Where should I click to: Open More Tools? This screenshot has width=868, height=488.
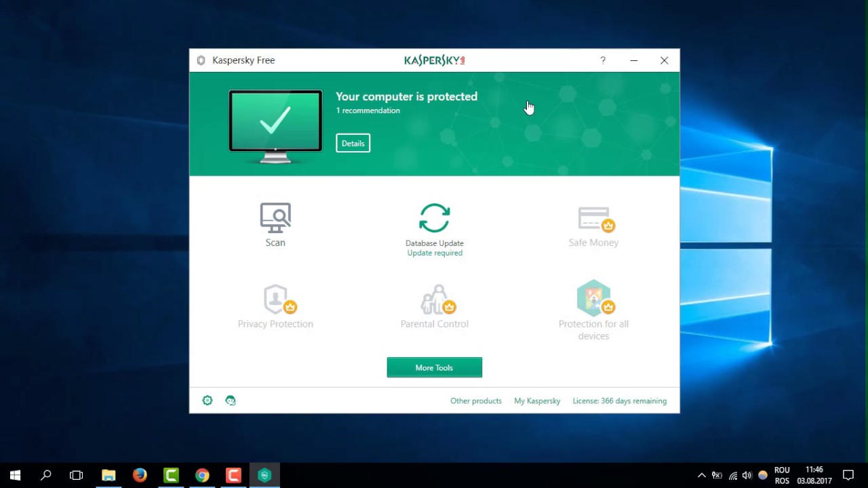click(x=435, y=367)
